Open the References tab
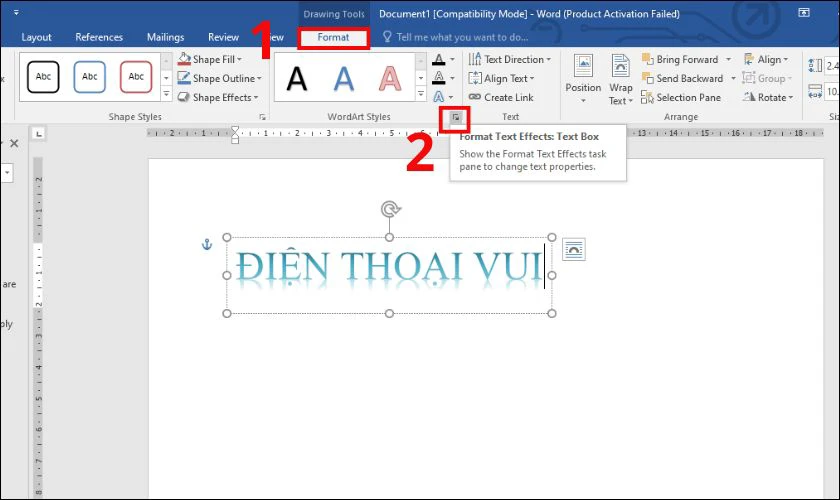 [x=99, y=38]
